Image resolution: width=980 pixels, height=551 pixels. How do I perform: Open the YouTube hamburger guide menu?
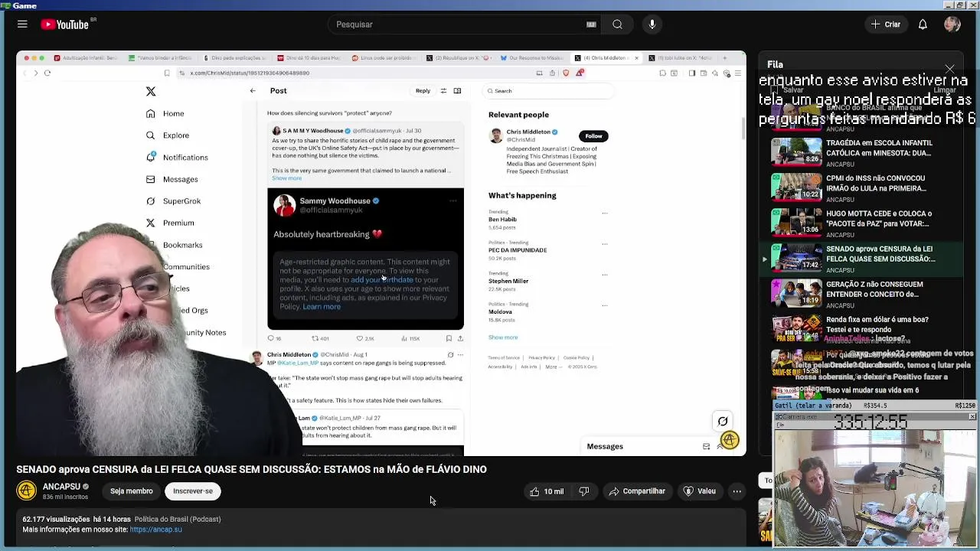(x=22, y=24)
